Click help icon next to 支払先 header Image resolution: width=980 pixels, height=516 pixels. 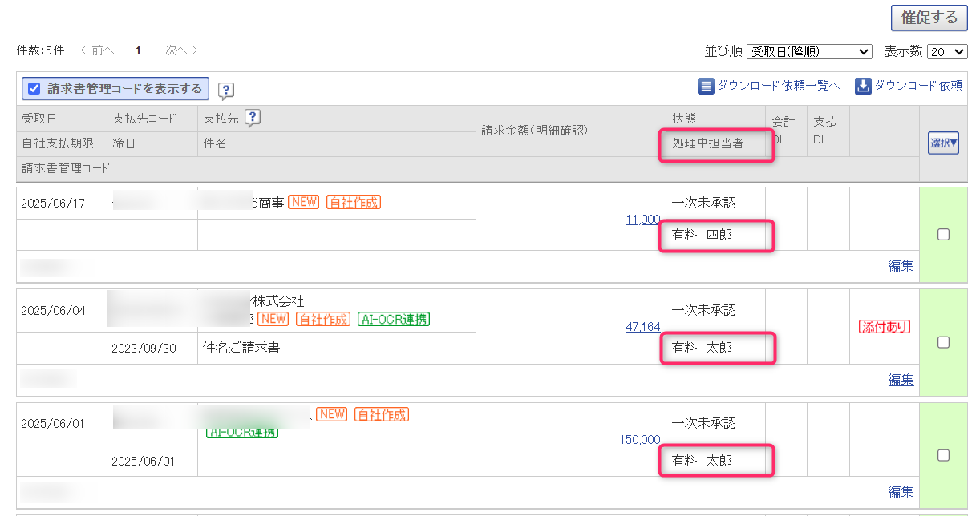click(253, 119)
